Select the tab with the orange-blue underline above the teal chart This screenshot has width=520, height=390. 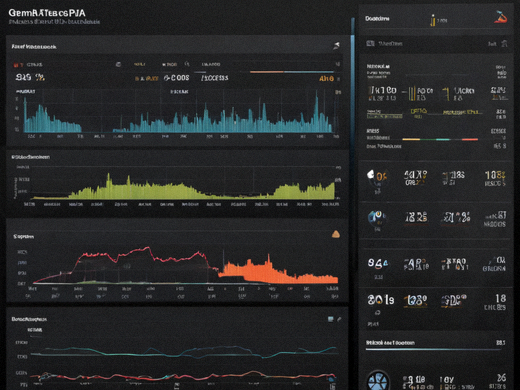pos(292,71)
